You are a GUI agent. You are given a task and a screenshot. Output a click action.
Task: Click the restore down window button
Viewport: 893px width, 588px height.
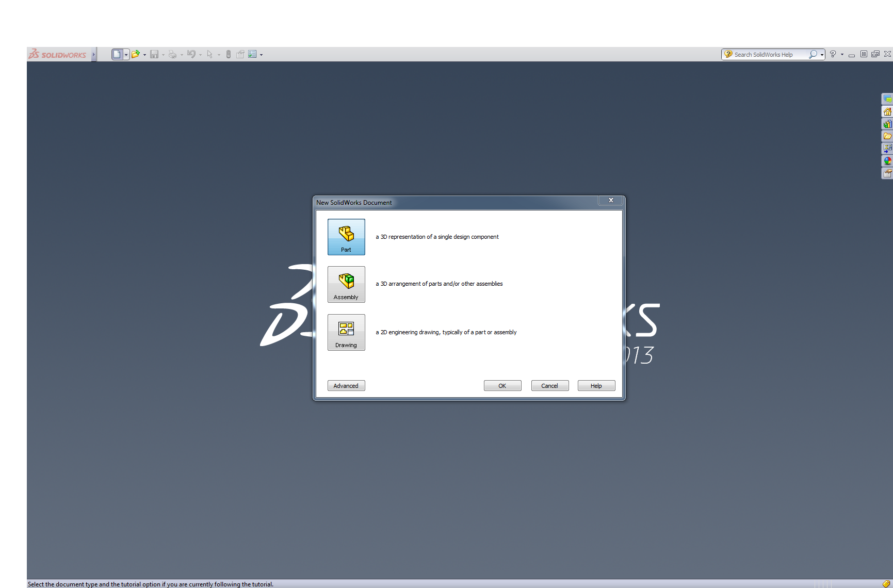pyautogui.click(x=875, y=54)
